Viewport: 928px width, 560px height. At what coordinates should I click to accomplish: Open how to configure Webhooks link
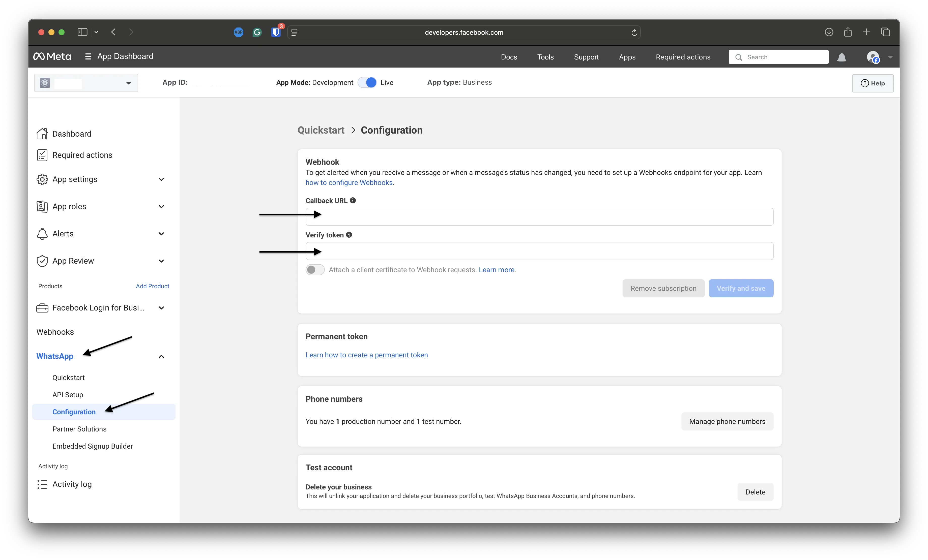[349, 182]
